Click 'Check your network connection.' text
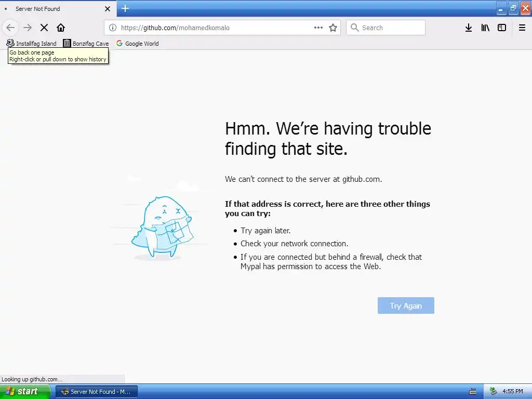Image resolution: width=532 pixels, height=399 pixels. (x=295, y=244)
